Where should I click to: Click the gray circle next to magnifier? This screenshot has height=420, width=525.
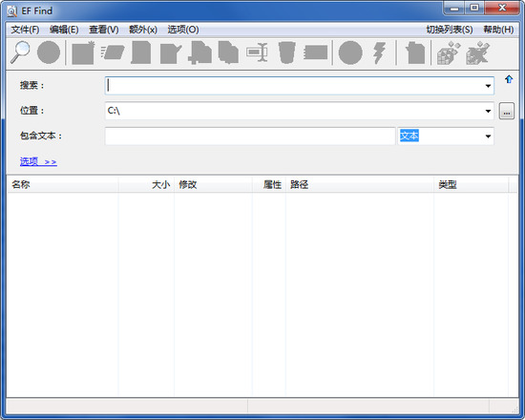(x=49, y=52)
